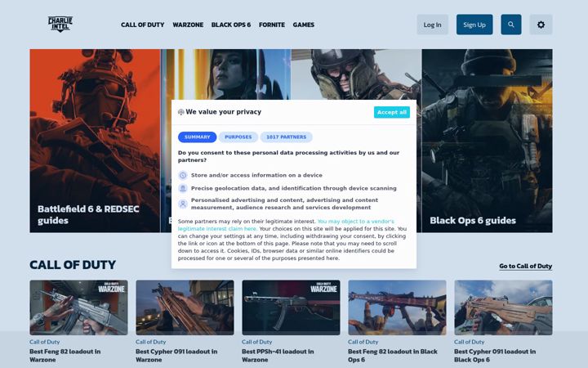Open the search magnifier button
The width and height of the screenshot is (588, 368).
(510, 25)
